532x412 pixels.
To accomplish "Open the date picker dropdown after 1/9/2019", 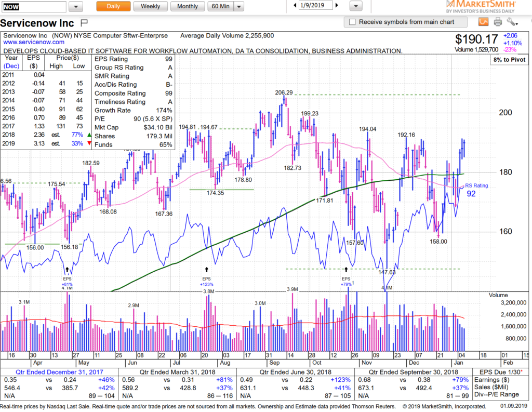I will click(x=356, y=6).
